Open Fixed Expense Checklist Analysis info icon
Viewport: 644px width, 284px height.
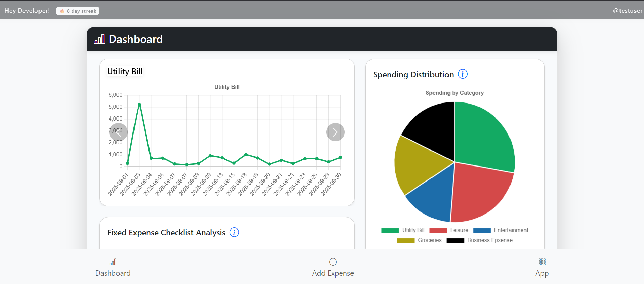pos(234,232)
